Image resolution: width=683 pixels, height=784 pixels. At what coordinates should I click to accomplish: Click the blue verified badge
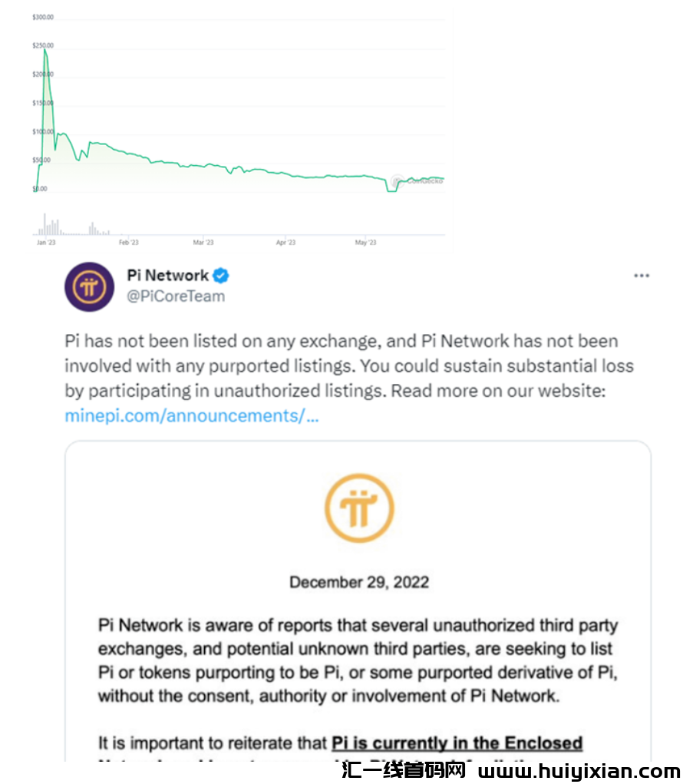(x=221, y=276)
